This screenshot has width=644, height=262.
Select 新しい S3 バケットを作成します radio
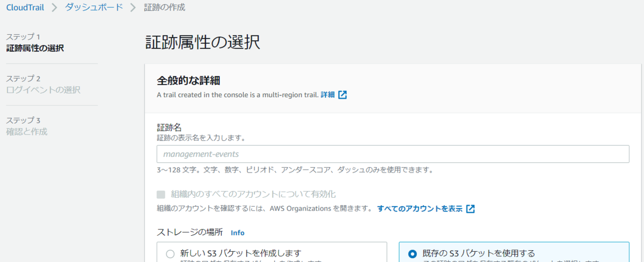click(170, 253)
